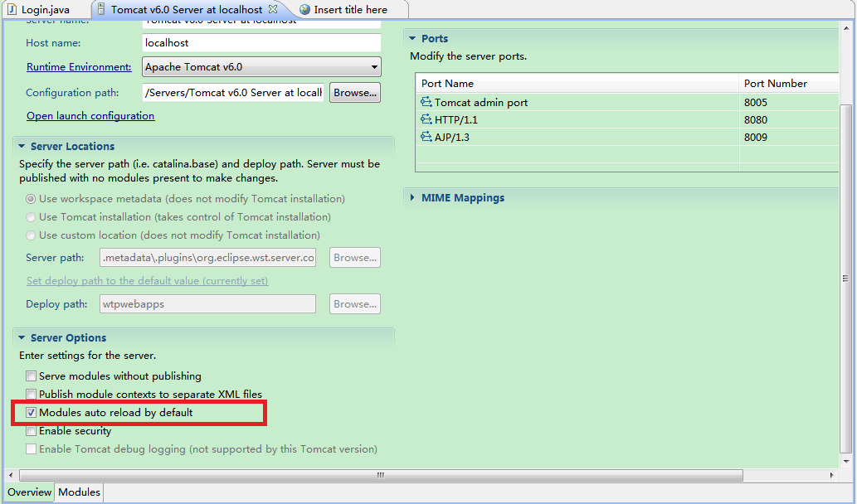Image resolution: width=857 pixels, height=504 pixels.
Task: Select Use custom location radio button
Action: 31,235
